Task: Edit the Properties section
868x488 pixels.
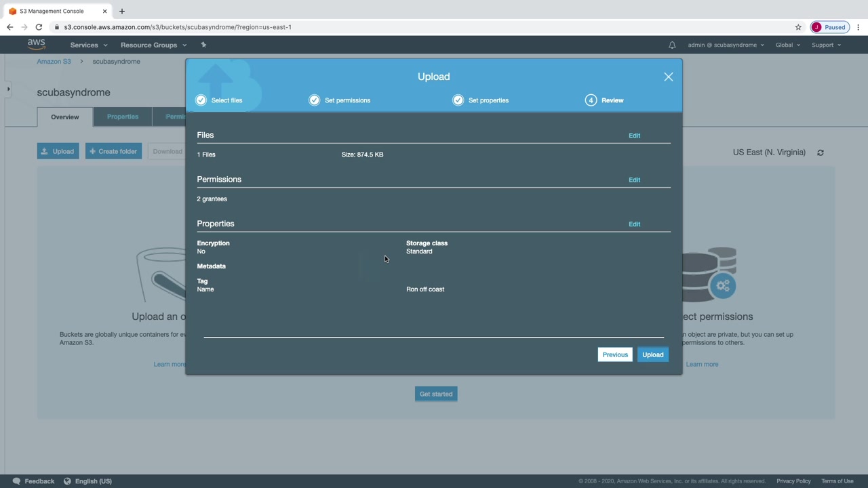Action: coord(634,224)
